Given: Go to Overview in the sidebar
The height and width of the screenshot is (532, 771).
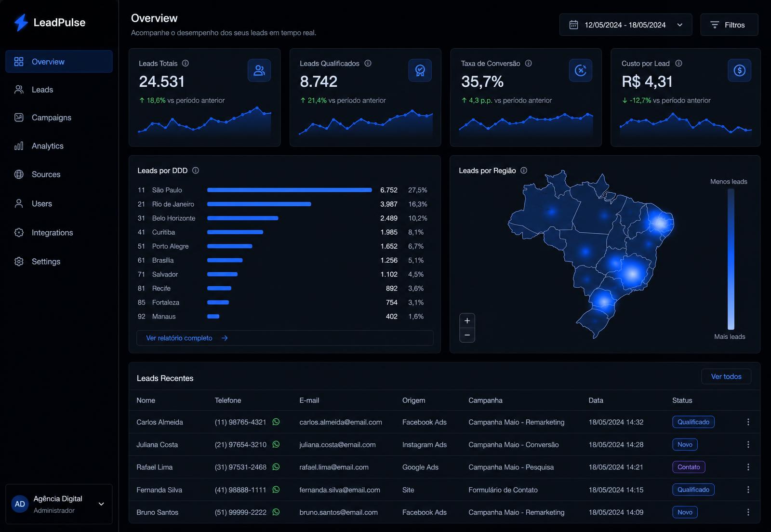Looking at the screenshot, I should click(x=59, y=62).
